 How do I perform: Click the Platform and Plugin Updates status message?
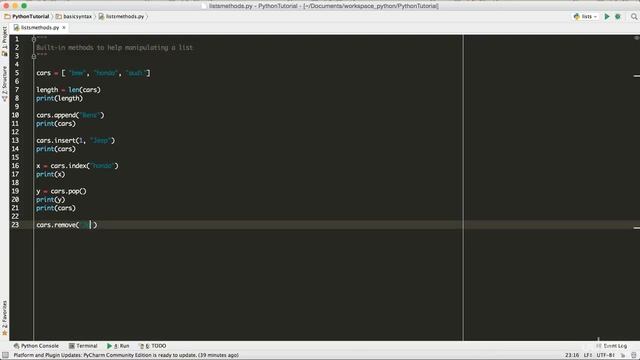click(126, 355)
